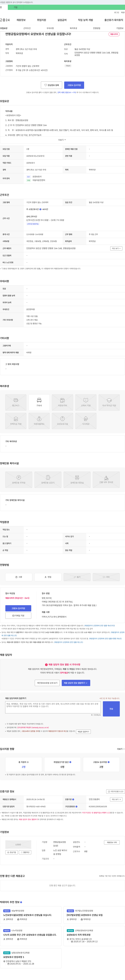Click info icon beside 인증기관
This screenshot has width=125, height=980.
click(73, 799)
